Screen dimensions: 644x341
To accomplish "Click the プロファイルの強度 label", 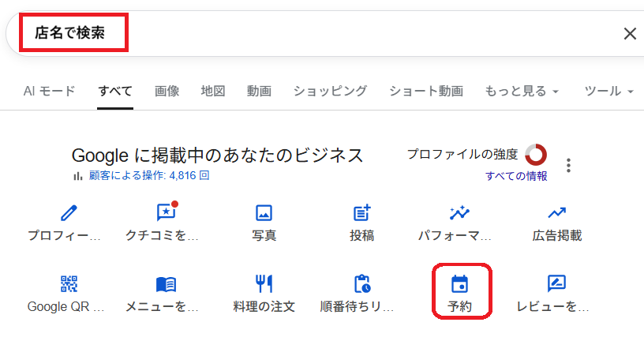I will [x=462, y=155].
